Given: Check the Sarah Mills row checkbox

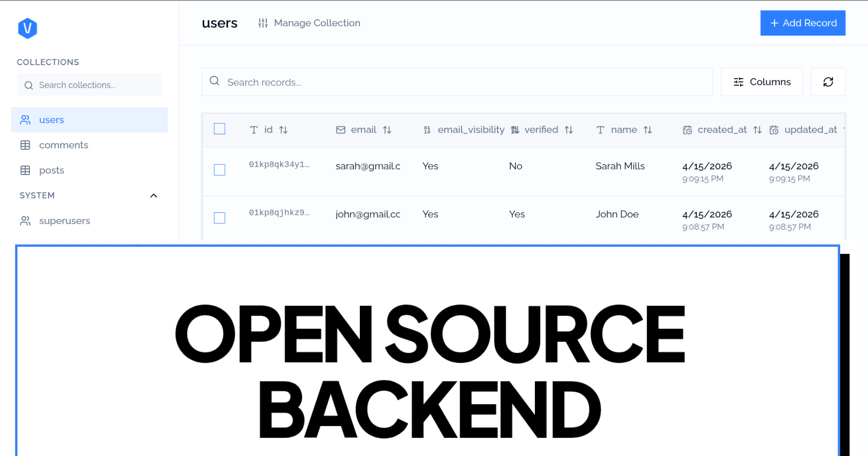Looking at the screenshot, I should [x=220, y=170].
